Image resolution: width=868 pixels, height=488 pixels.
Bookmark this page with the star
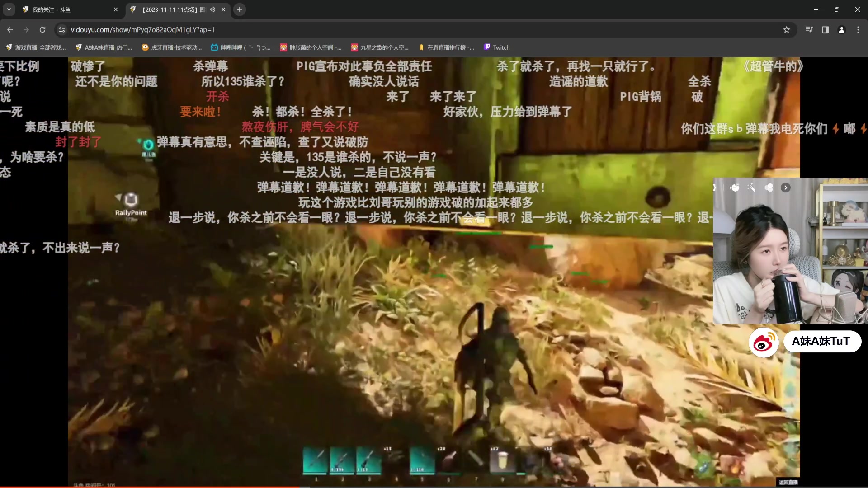(787, 30)
